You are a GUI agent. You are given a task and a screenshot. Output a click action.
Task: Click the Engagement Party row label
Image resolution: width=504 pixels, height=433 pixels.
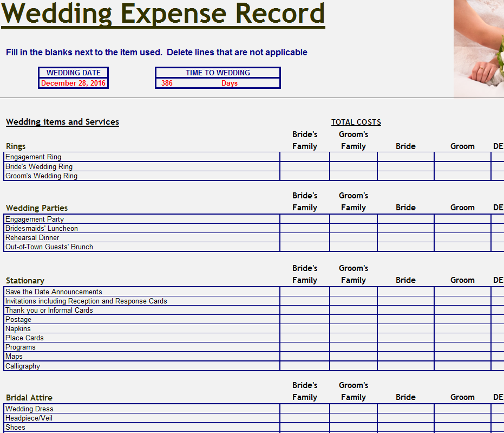pos(34,219)
